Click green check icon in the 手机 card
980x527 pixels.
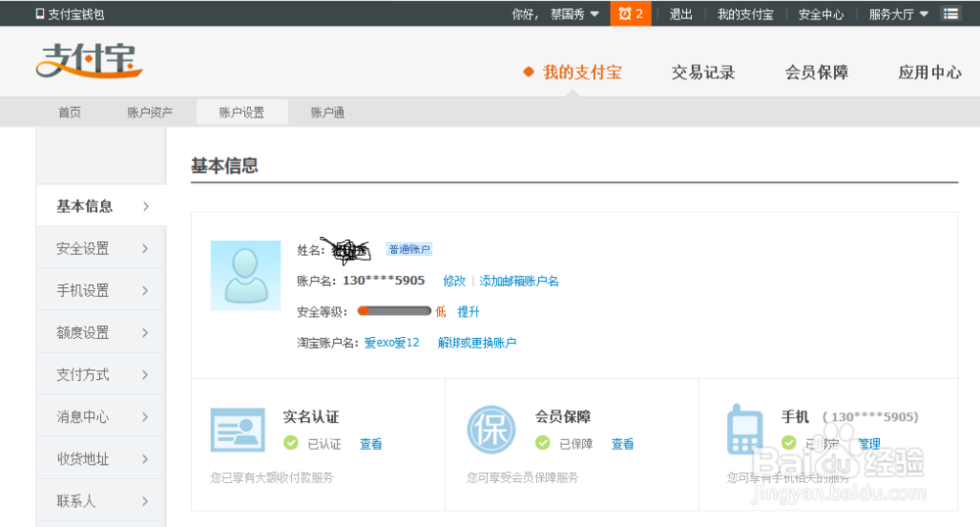789,443
